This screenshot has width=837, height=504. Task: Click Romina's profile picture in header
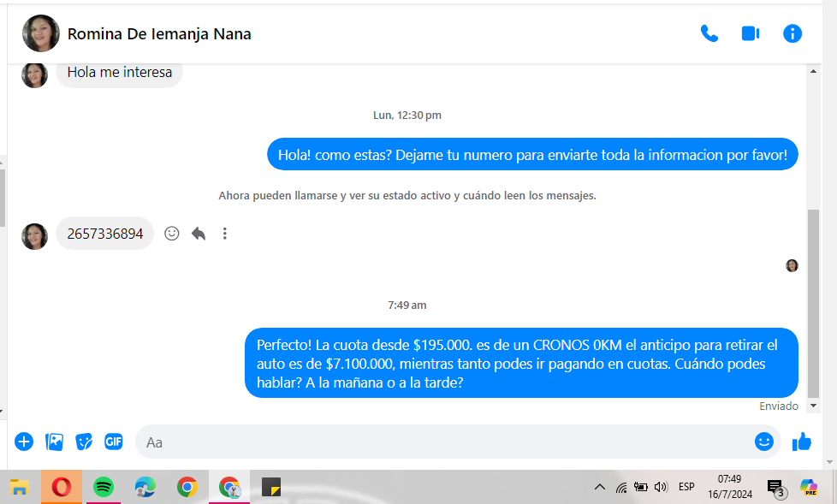pyautogui.click(x=40, y=33)
